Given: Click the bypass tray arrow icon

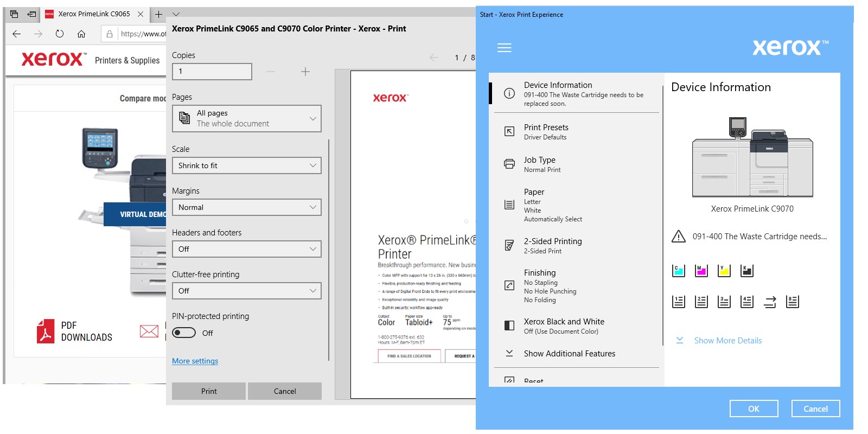Looking at the screenshot, I should tap(769, 302).
